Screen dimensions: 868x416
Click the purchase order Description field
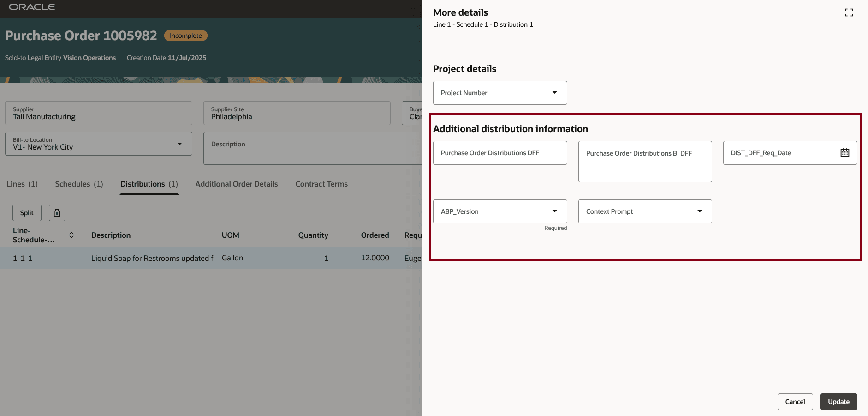(x=313, y=148)
